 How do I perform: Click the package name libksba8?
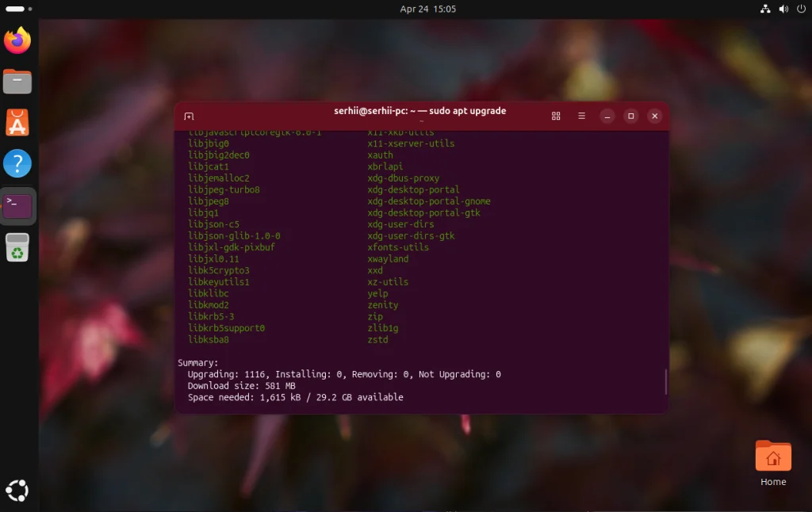pyautogui.click(x=209, y=339)
